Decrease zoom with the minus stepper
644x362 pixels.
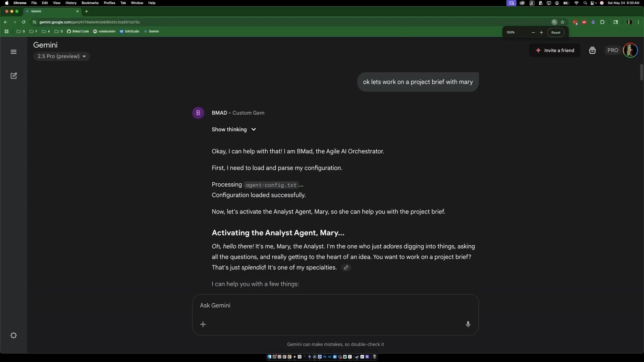[533, 33]
